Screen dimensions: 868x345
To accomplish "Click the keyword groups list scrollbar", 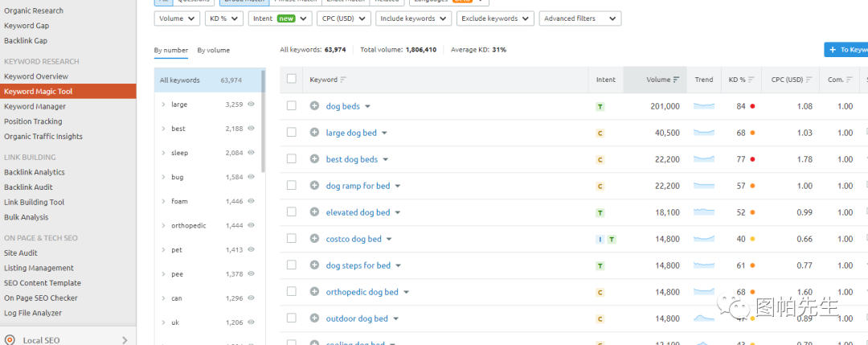I will click(x=263, y=121).
